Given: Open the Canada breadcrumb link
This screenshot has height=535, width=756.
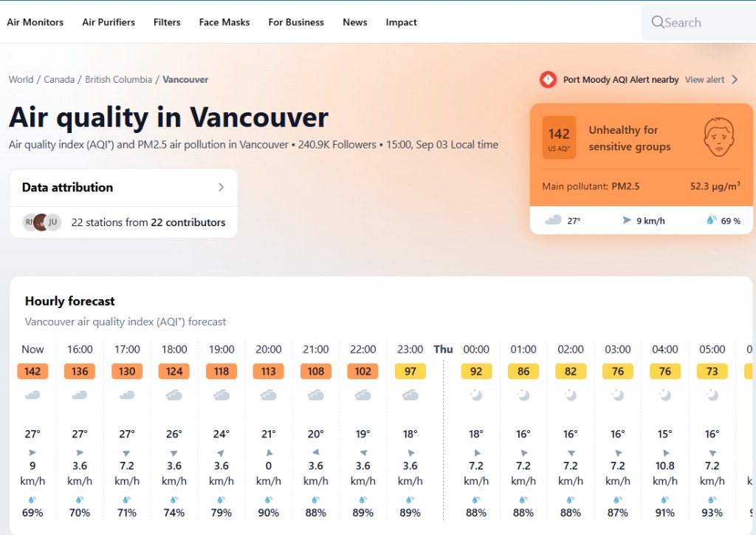Looking at the screenshot, I should coord(59,80).
